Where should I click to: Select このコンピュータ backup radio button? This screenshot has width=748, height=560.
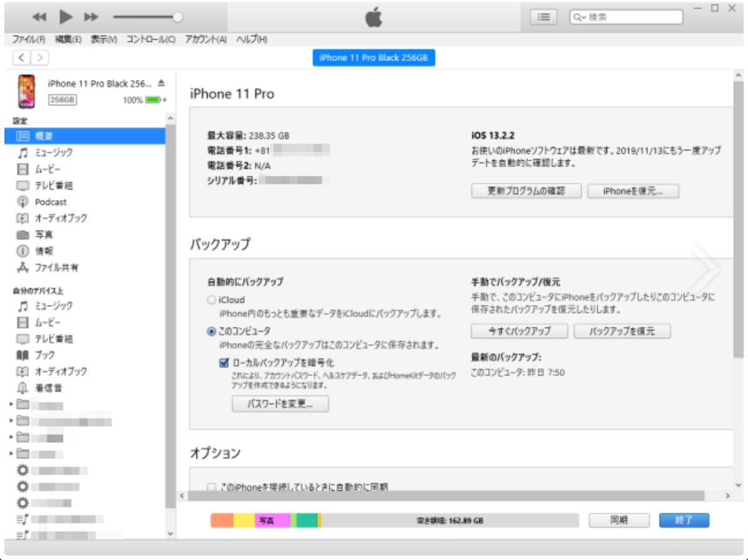(x=211, y=331)
